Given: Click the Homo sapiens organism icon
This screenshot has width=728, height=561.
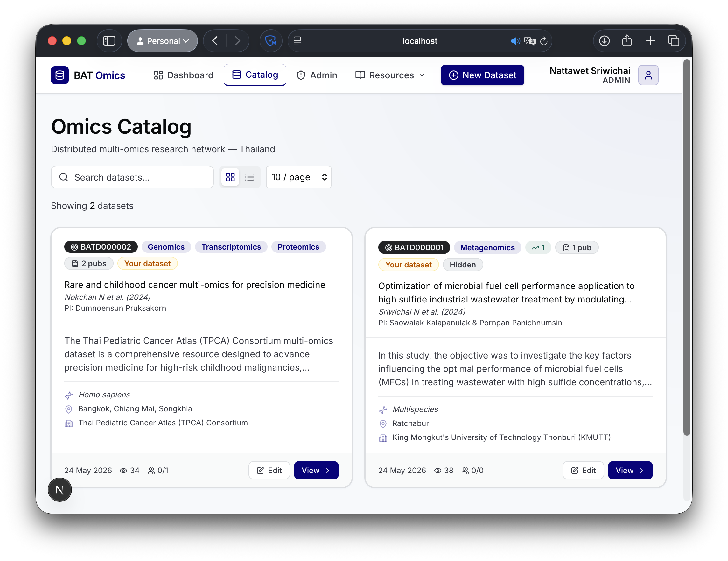Looking at the screenshot, I should tap(69, 395).
